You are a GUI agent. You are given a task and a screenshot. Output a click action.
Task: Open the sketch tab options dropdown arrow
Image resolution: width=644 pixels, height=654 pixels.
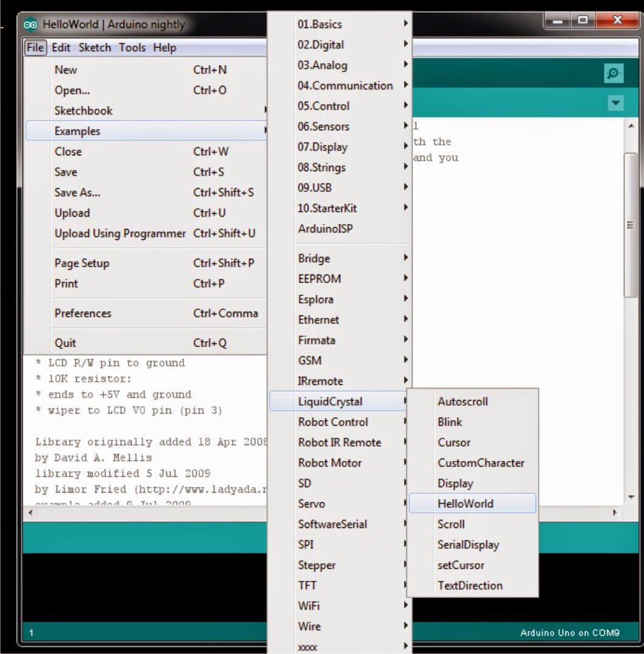pyautogui.click(x=615, y=103)
